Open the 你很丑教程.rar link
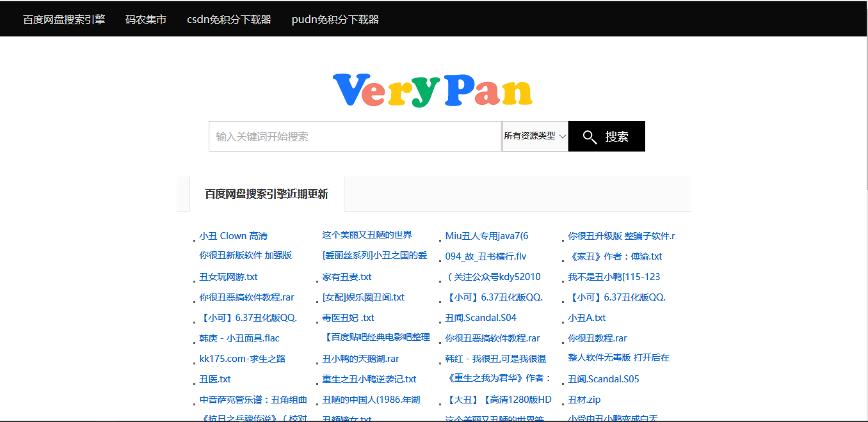This screenshot has height=422, width=868. (x=598, y=338)
